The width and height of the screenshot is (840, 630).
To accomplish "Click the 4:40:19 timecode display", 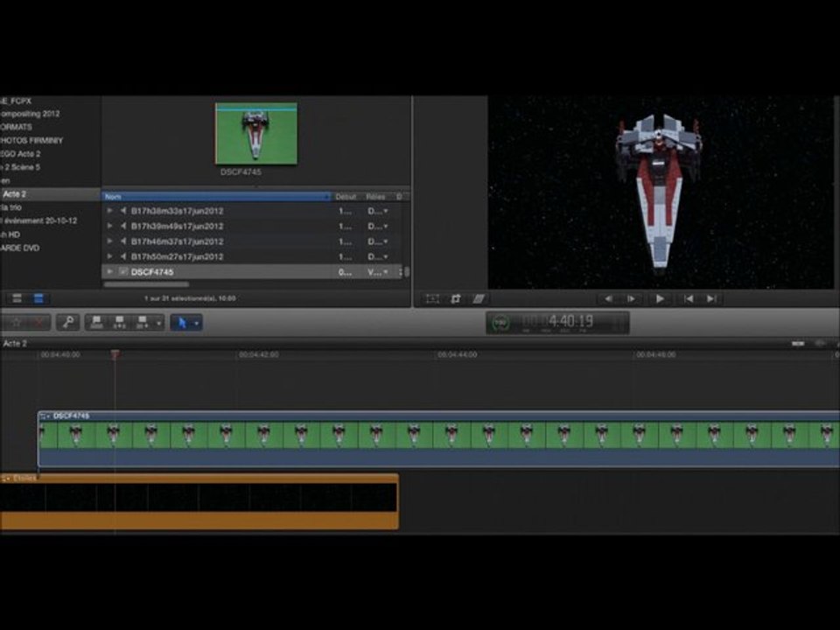I will pos(570,321).
